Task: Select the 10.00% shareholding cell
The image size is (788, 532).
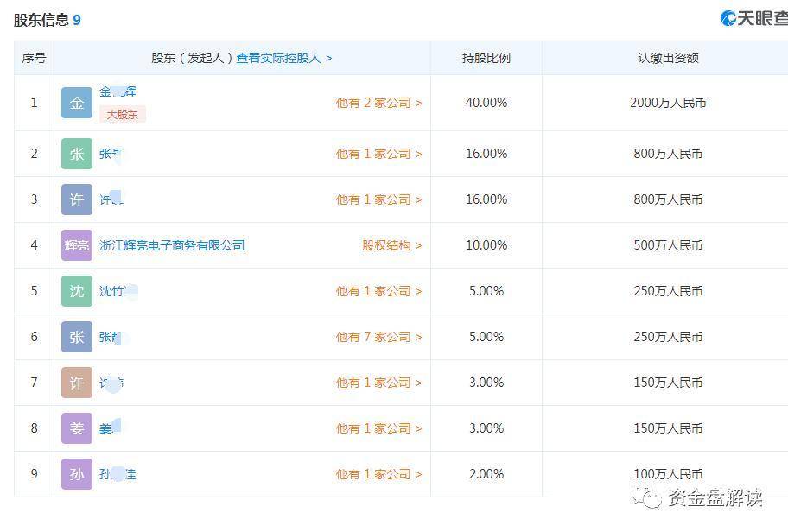Action: click(x=486, y=245)
